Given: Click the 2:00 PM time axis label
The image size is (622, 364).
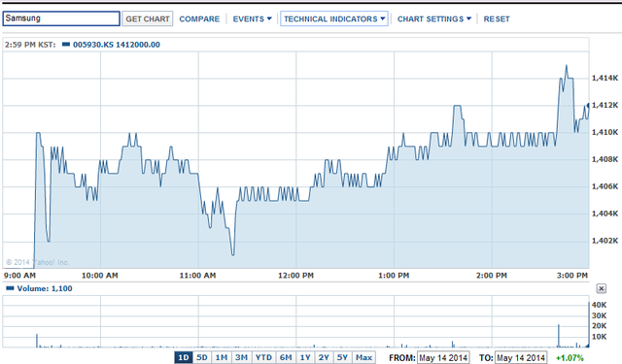Looking at the screenshot, I should coord(492,276).
